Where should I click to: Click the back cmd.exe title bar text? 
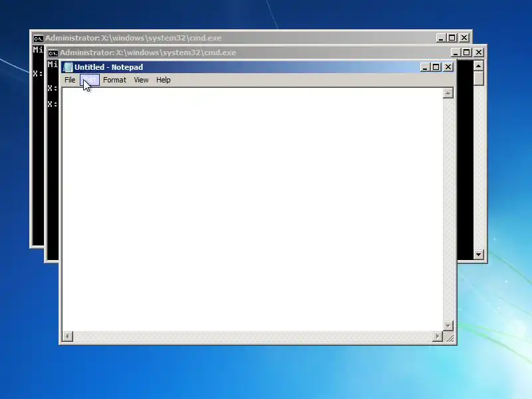133,38
